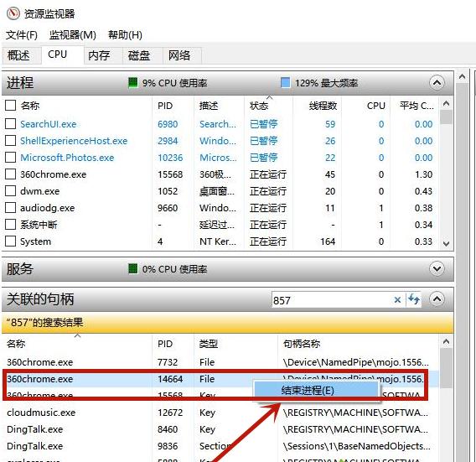
Task: Click the blue max frequency indicator square
Action: 285,83
